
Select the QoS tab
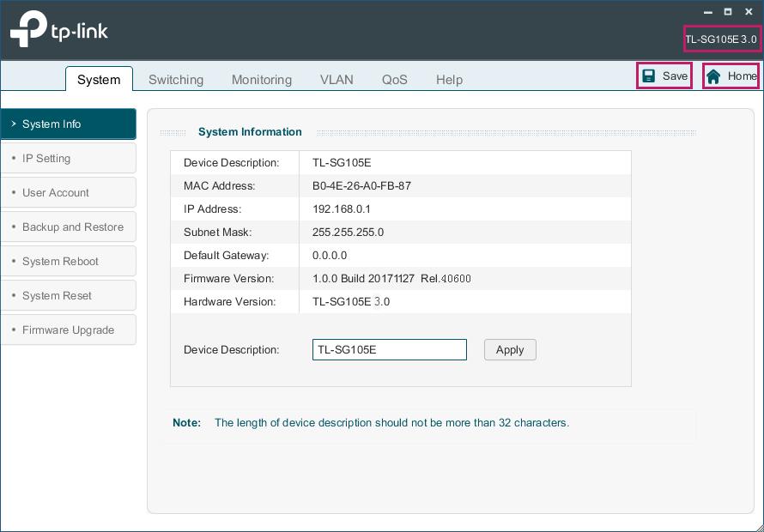pyautogui.click(x=395, y=80)
